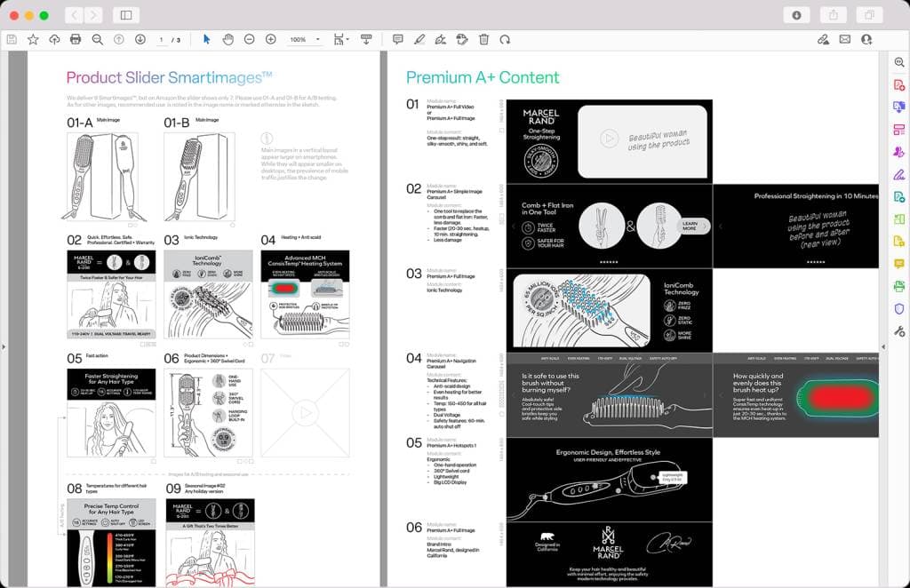The image size is (910, 588).
Task: Click the scrolling mode toolbar icon
Action: pyautogui.click(x=366, y=39)
